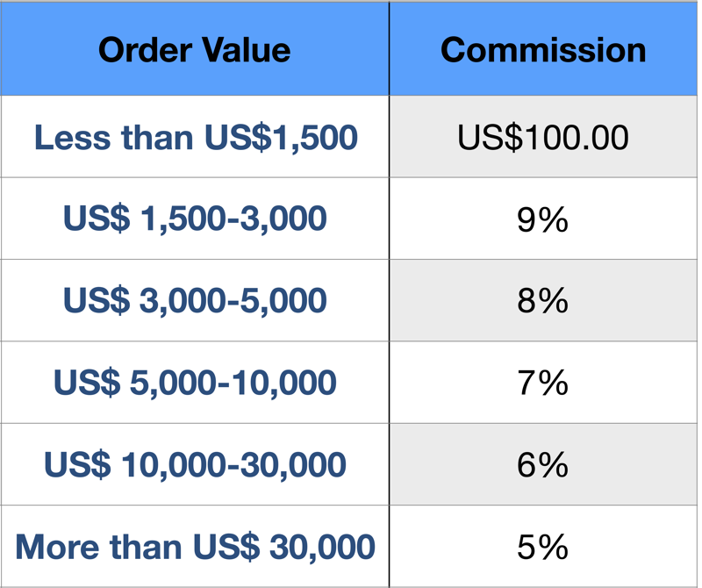Image resolution: width=702 pixels, height=588 pixels.
Task: Click the Commission column header
Action: coord(543,48)
